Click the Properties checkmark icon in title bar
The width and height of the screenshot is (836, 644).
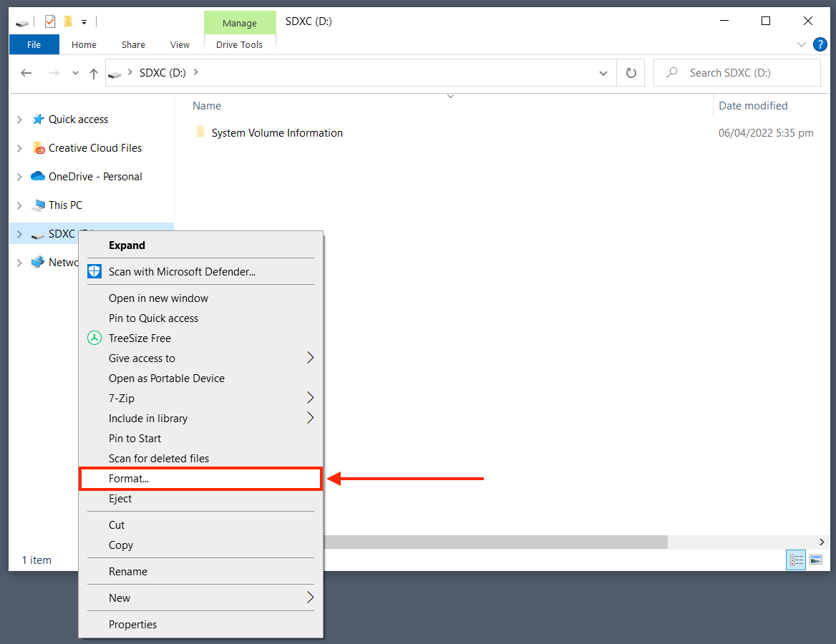click(x=50, y=21)
